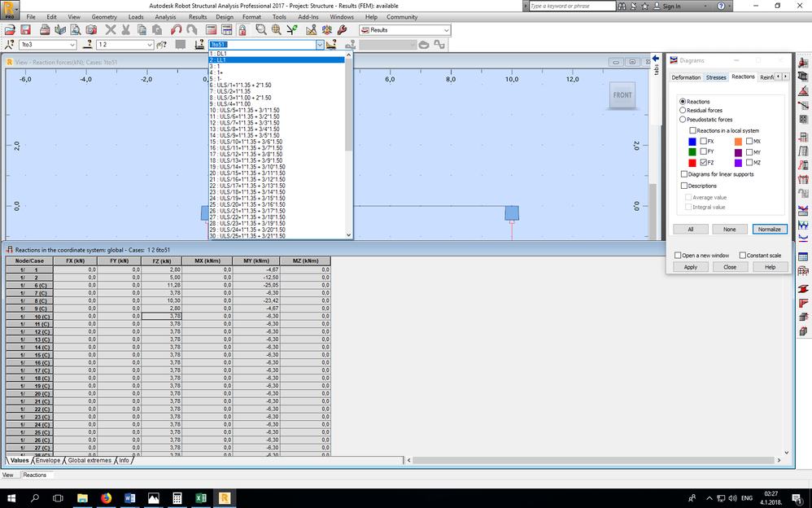The height and width of the screenshot is (508, 812).
Task: Switch to the Deformation tab
Action: click(686, 77)
